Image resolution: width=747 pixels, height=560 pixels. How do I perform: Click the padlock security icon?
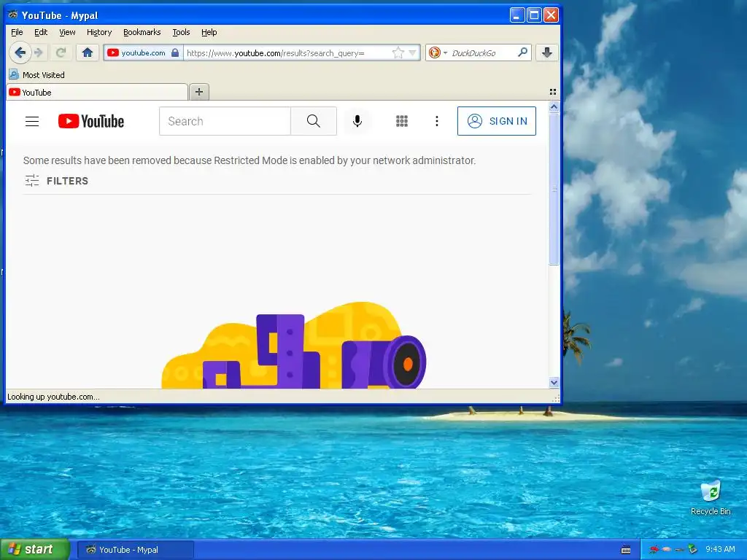point(175,52)
